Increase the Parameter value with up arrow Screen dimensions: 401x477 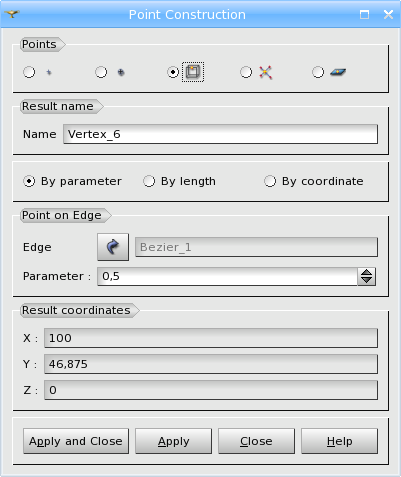click(367, 272)
